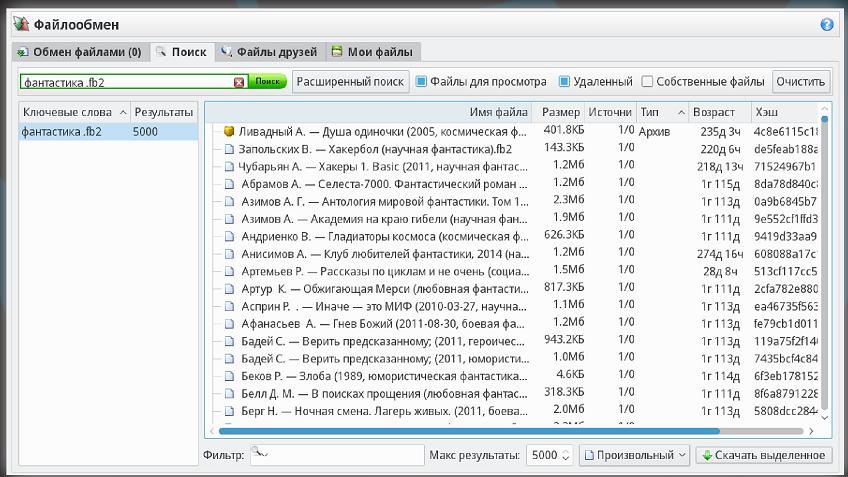848x477 pixels.
Task: Sort by the Тип column header
Action: (663, 112)
